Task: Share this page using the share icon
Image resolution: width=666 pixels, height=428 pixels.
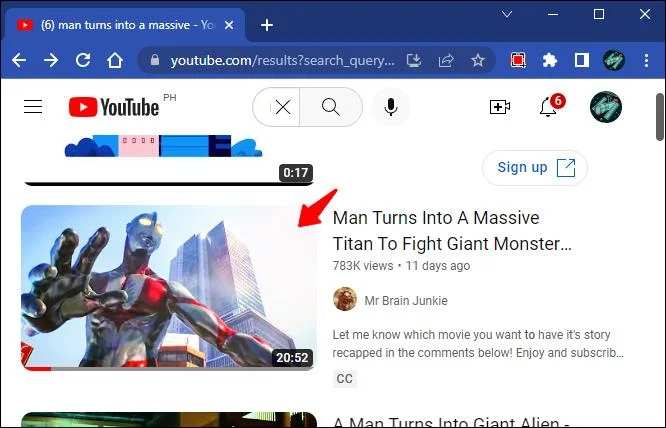Action: (x=446, y=60)
